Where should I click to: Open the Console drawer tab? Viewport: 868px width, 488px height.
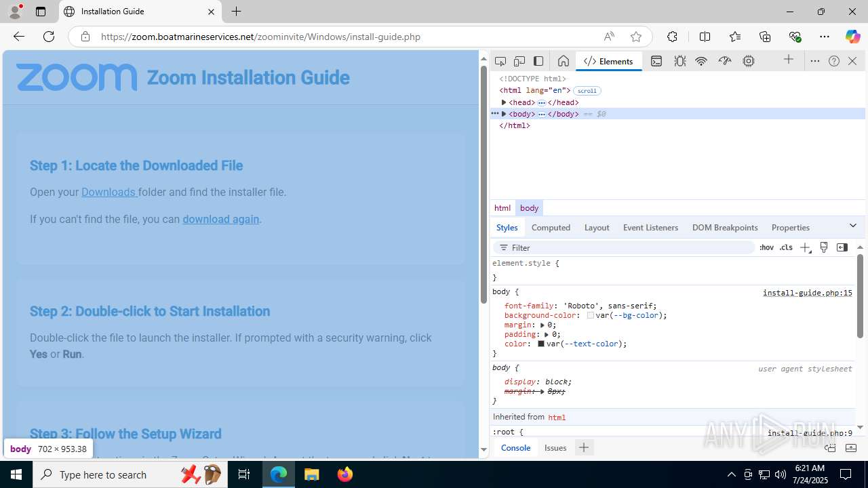coord(515,447)
